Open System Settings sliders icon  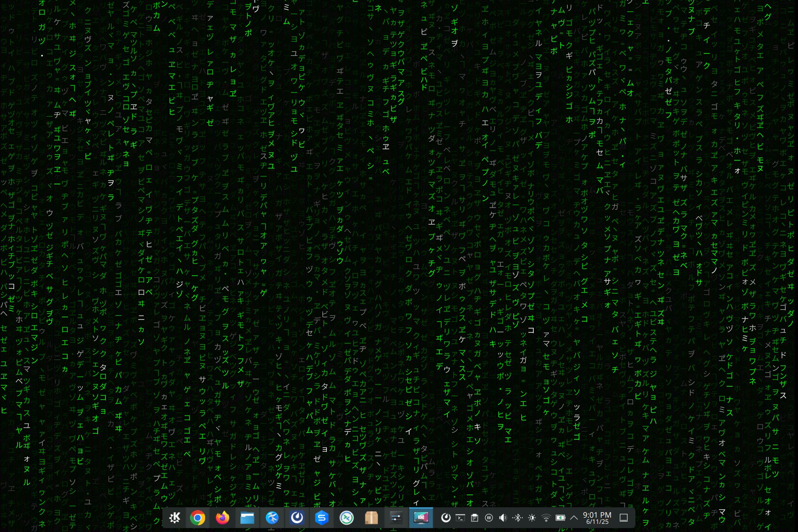tap(396, 518)
